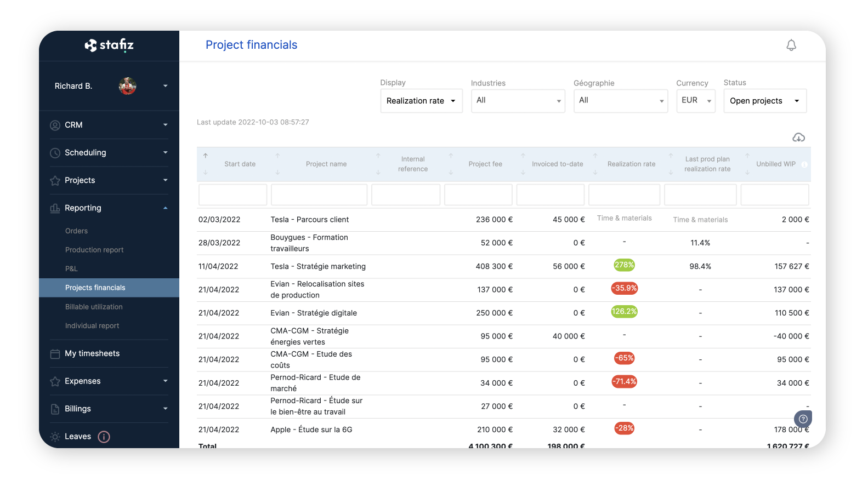Viewport: 868px width, 481px height.
Task: Open the help question mark bubble
Action: [803, 419]
